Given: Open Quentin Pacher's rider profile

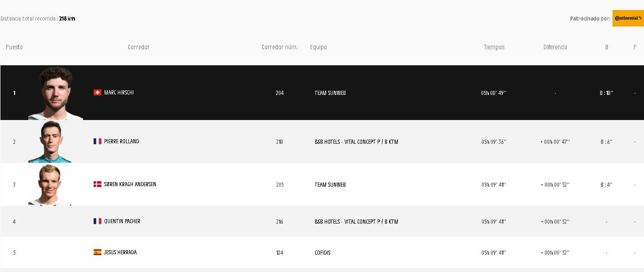Looking at the screenshot, I should (x=122, y=221).
